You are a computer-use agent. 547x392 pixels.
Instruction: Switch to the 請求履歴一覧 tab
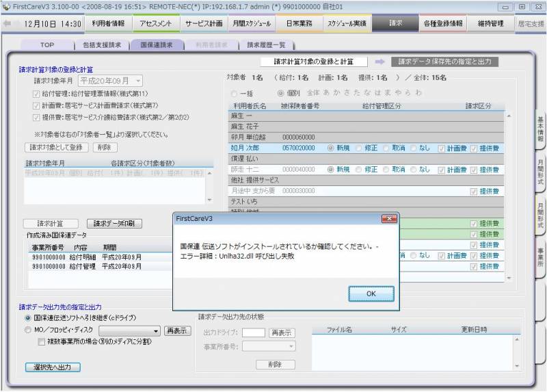[x=264, y=44]
